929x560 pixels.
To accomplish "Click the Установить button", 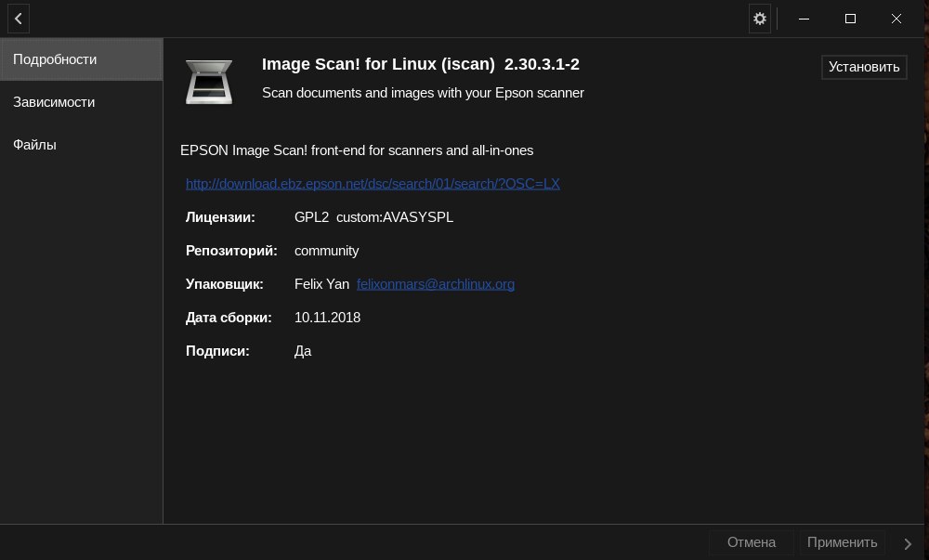I will [864, 67].
